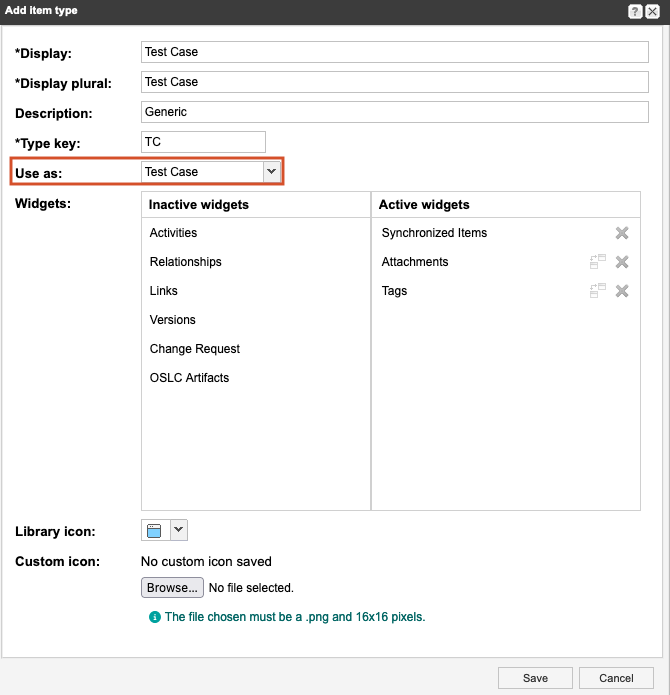Click the Tags widget layout icon

click(x=598, y=291)
